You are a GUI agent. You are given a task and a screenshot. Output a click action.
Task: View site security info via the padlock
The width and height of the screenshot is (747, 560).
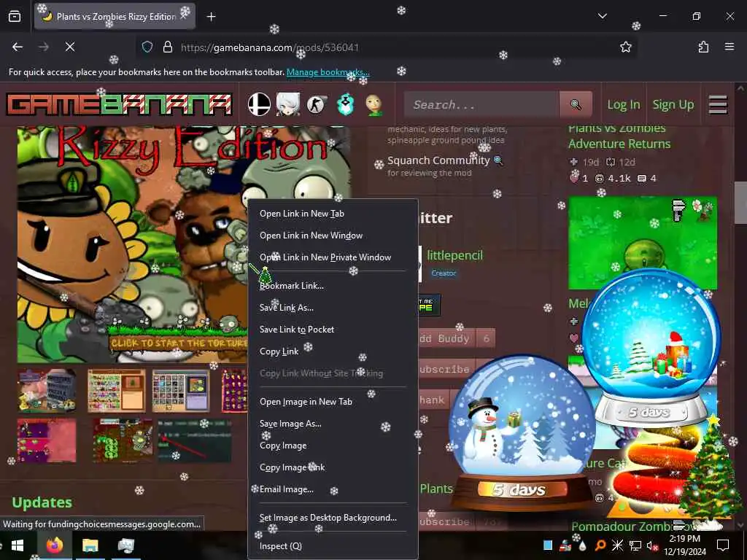pyautogui.click(x=167, y=47)
